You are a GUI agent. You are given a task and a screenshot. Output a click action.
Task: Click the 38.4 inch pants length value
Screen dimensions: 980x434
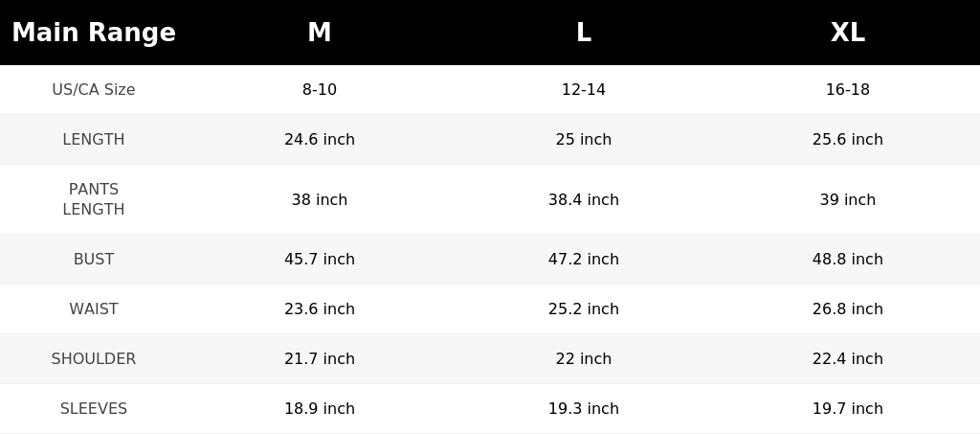(584, 199)
